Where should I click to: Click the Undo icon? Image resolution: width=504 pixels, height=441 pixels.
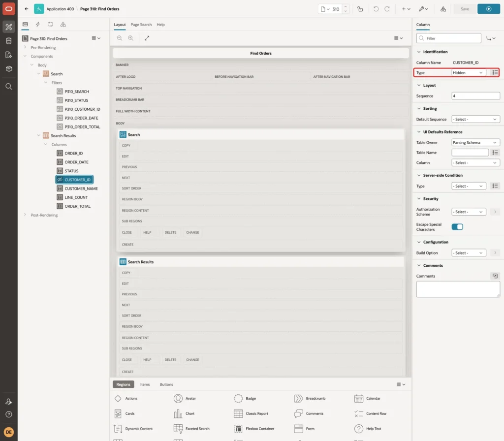(x=376, y=9)
